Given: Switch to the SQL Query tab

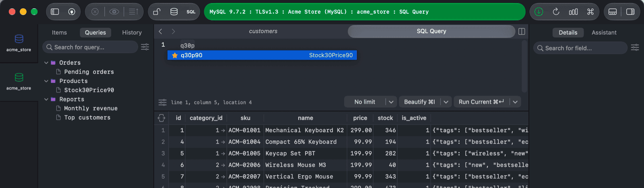Looking at the screenshot, I should point(431,31).
